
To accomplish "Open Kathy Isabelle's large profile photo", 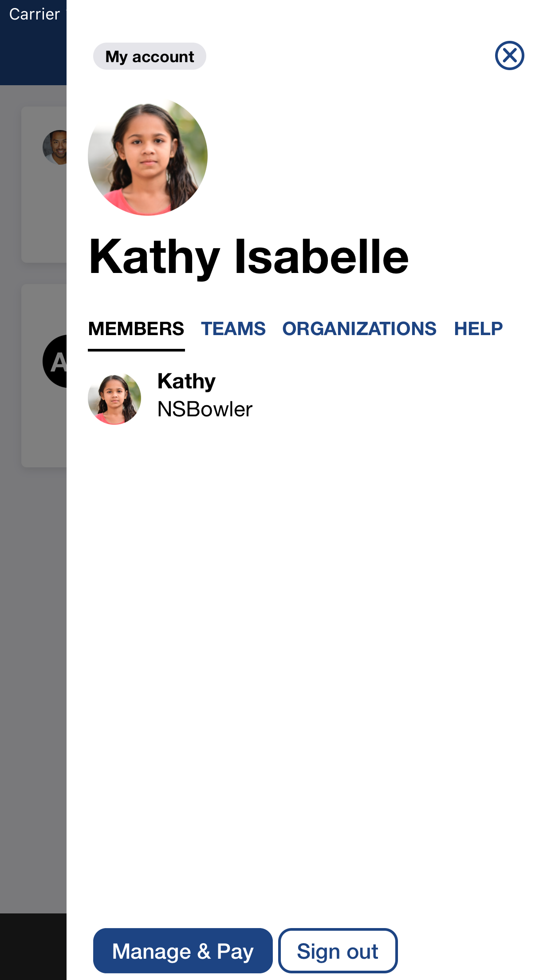I will click(x=148, y=156).
